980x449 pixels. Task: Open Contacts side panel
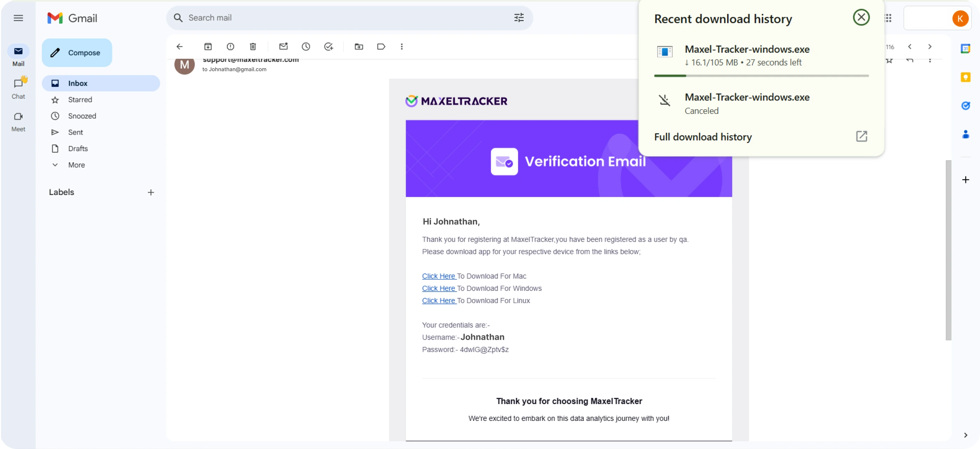tap(965, 134)
